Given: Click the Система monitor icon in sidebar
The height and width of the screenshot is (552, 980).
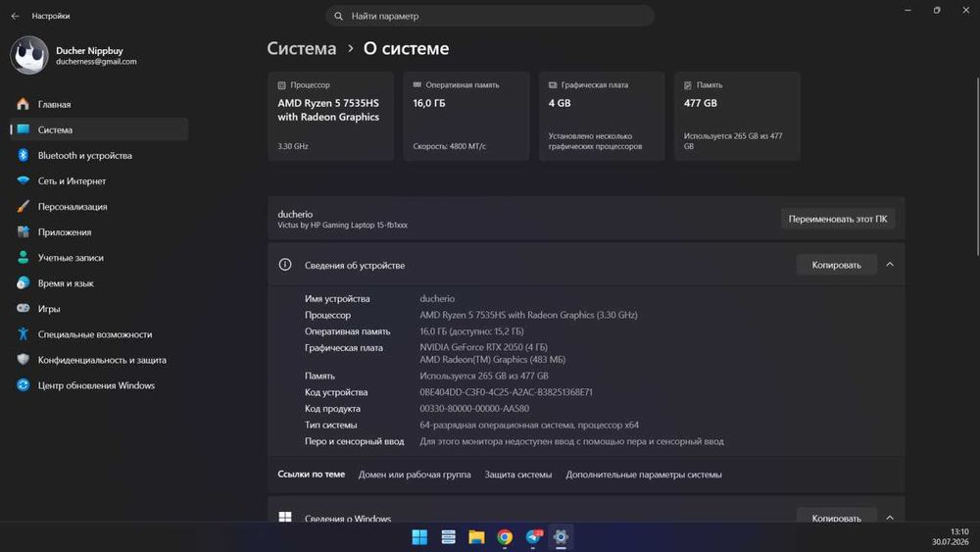Looking at the screenshot, I should pyautogui.click(x=24, y=129).
